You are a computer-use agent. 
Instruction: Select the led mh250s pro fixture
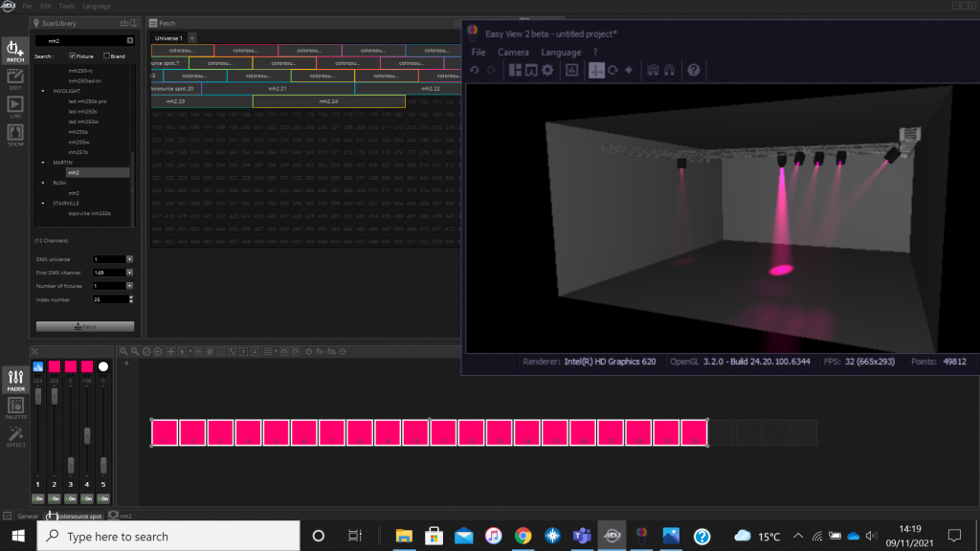[87, 101]
